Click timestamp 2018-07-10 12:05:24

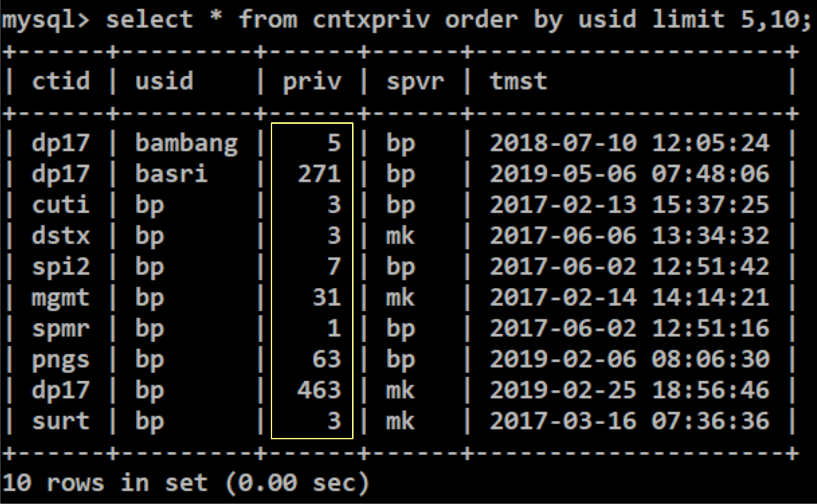629,143
